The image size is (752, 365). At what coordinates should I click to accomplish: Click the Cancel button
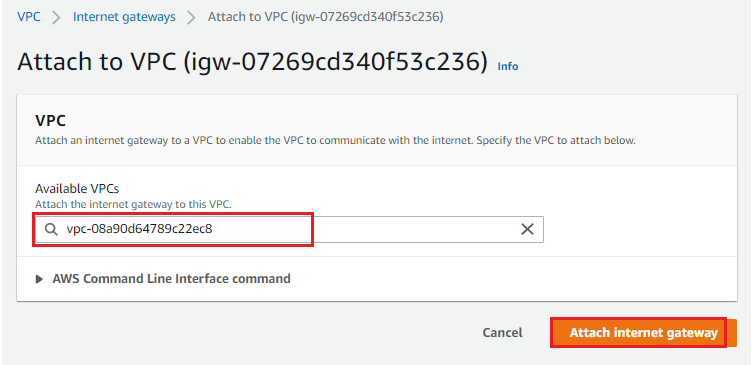502,332
